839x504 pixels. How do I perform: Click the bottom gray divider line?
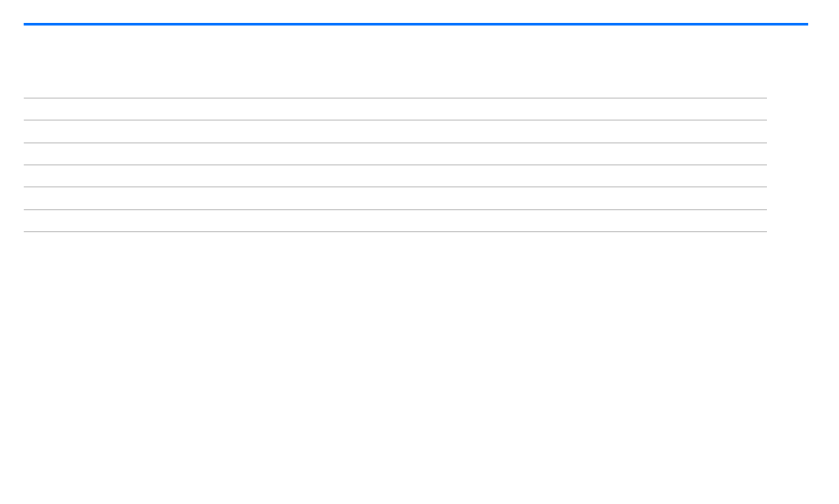point(395,231)
